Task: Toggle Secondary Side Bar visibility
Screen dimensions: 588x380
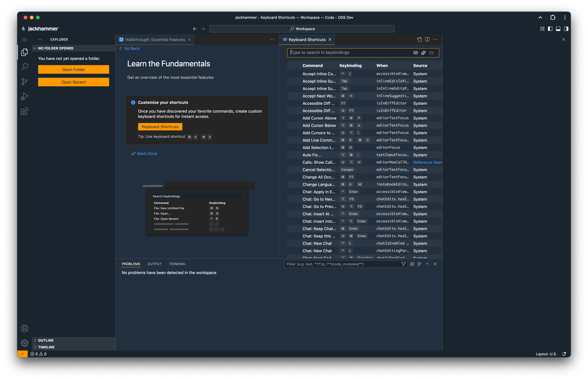Action: [566, 29]
